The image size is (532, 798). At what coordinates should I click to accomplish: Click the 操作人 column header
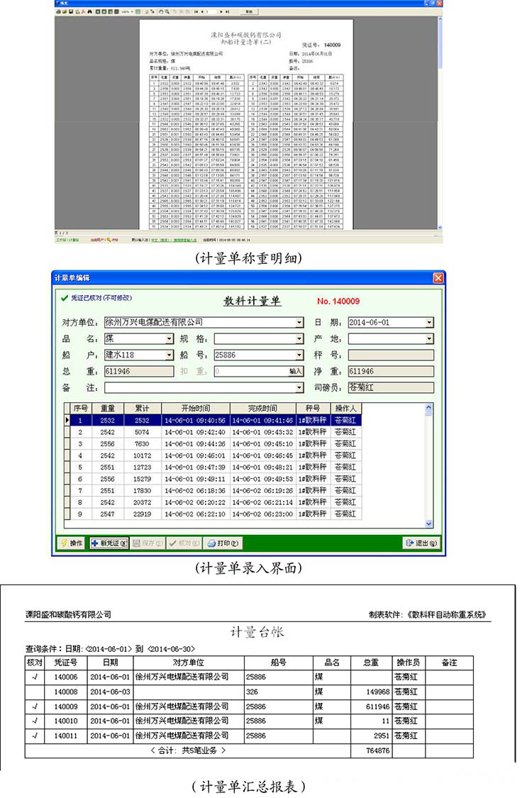(x=345, y=408)
